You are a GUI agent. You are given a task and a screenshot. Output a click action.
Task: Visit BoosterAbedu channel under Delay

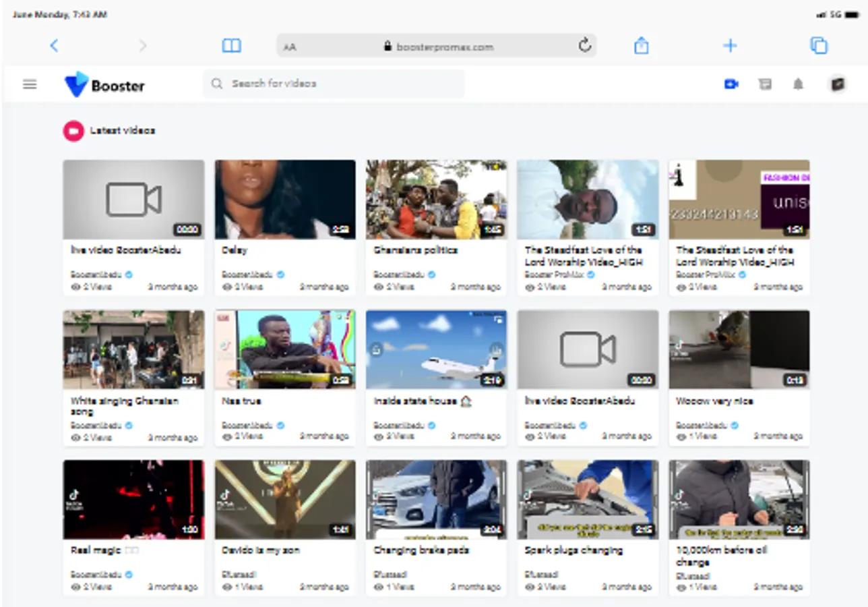coord(247,274)
